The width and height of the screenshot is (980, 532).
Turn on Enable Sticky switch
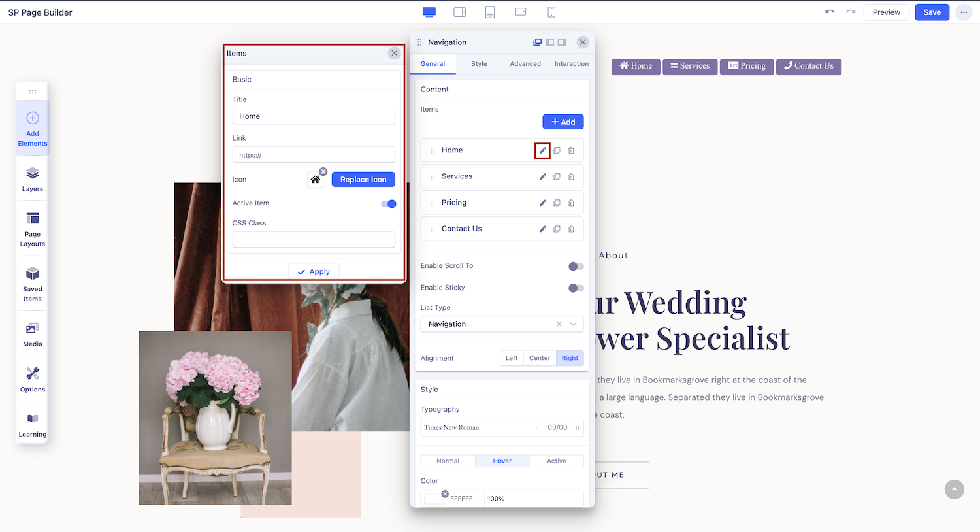pos(576,288)
